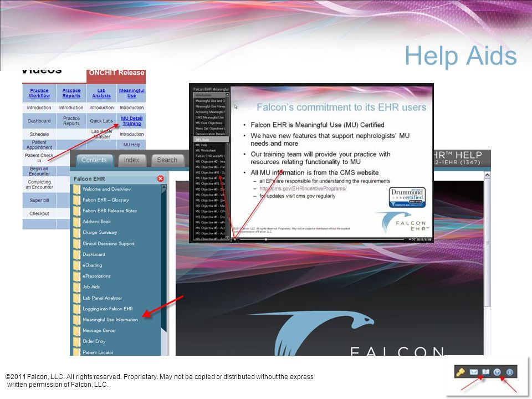Click the volume icon in video player

(x=410, y=239)
